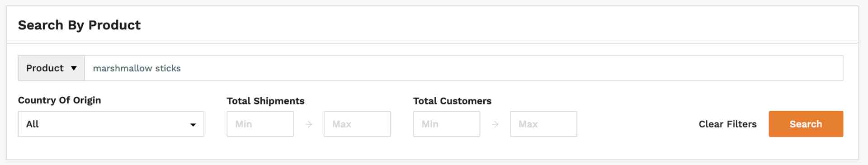Click the Total Customers Min field
Viewport: 868px width, 165px height.
coord(447,124)
